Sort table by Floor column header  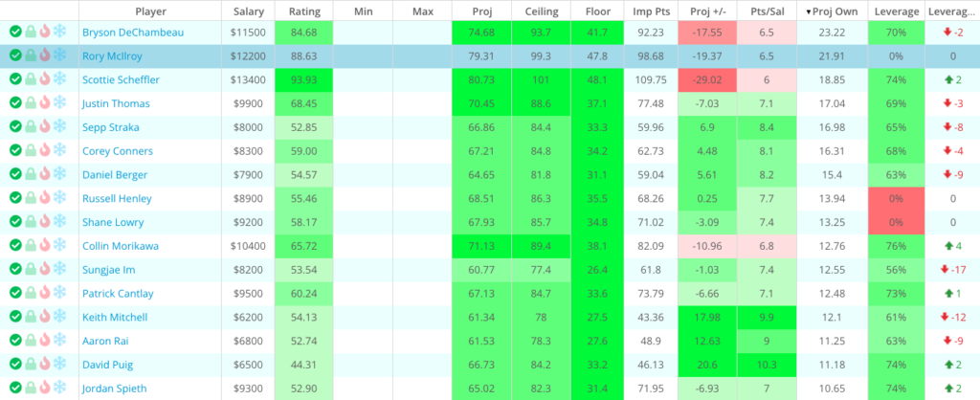pos(598,11)
